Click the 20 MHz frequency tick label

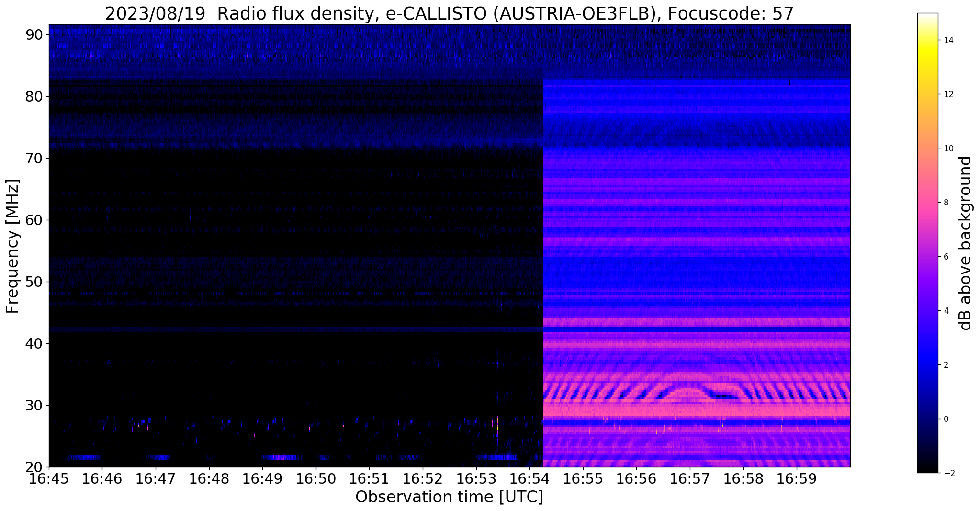coord(35,467)
